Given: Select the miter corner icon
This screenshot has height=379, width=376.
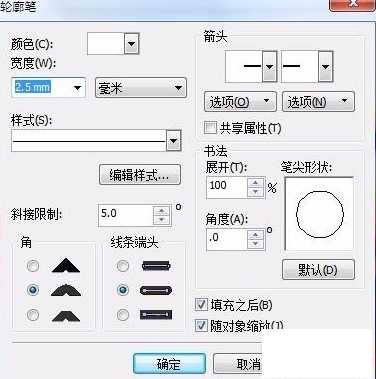Looking at the screenshot, I should point(66,266).
